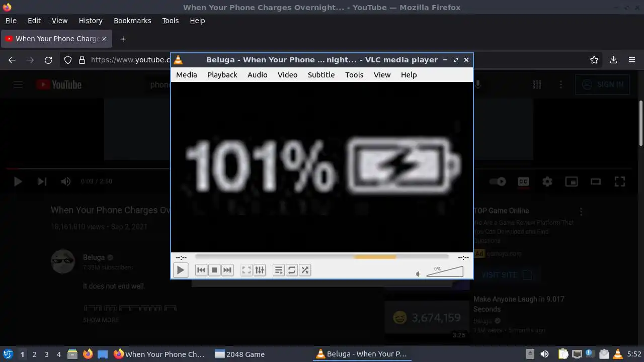Click Firefox site padlock icon
Screen dimensions: 644x362
[x=82, y=60]
